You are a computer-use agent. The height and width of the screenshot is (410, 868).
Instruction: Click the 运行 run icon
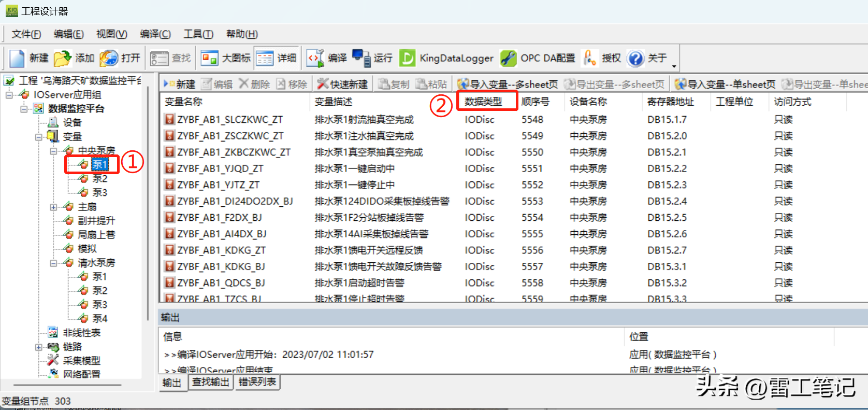(x=361, y=58)
